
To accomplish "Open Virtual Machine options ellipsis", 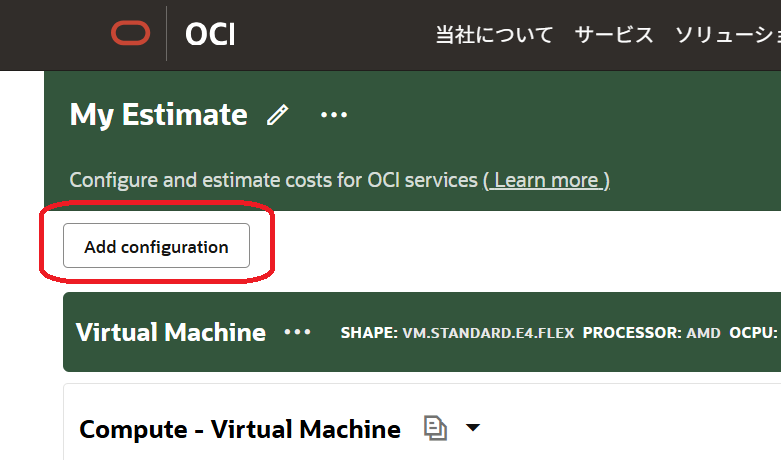I will pyautogui.click(x=297, y=332).
